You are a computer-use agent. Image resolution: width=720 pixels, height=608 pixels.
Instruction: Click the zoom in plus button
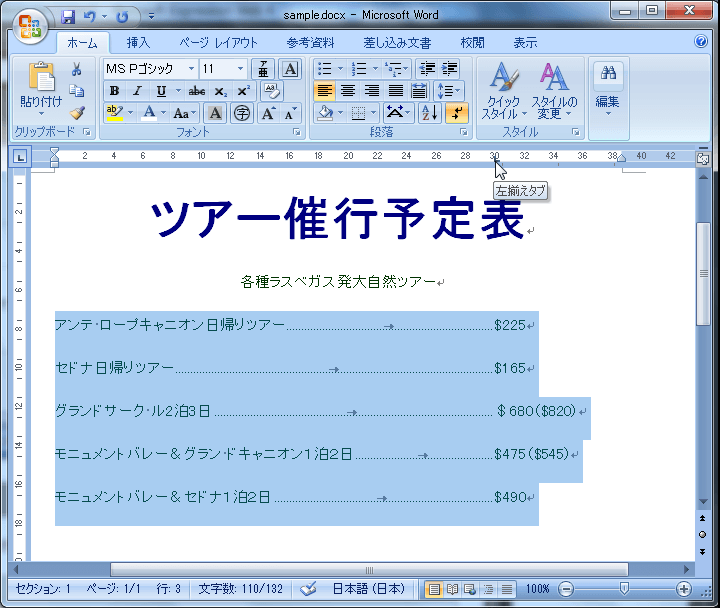click(x=684, y=589)
